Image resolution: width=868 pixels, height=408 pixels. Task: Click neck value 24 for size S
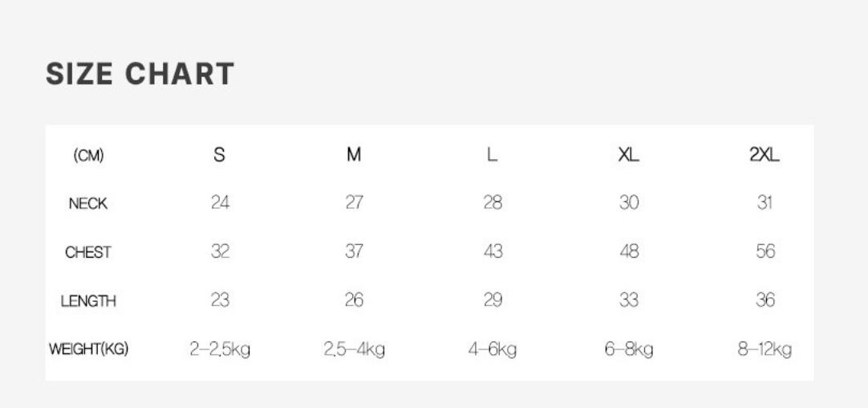point(220,203)
